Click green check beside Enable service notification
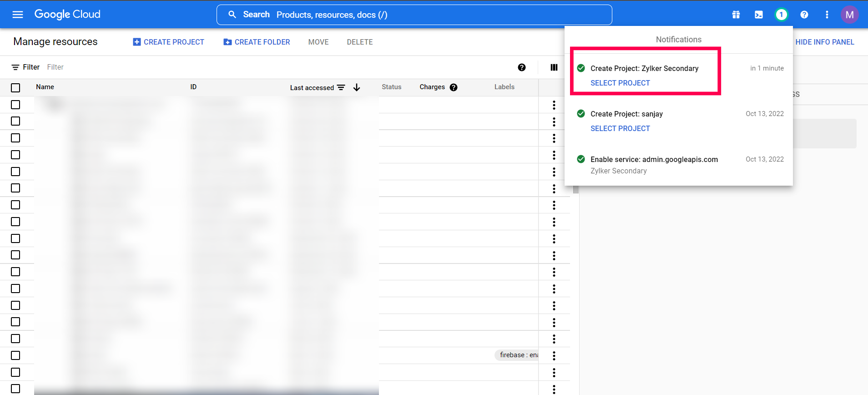This screenshot has width=868, height=395. point(581,159)
